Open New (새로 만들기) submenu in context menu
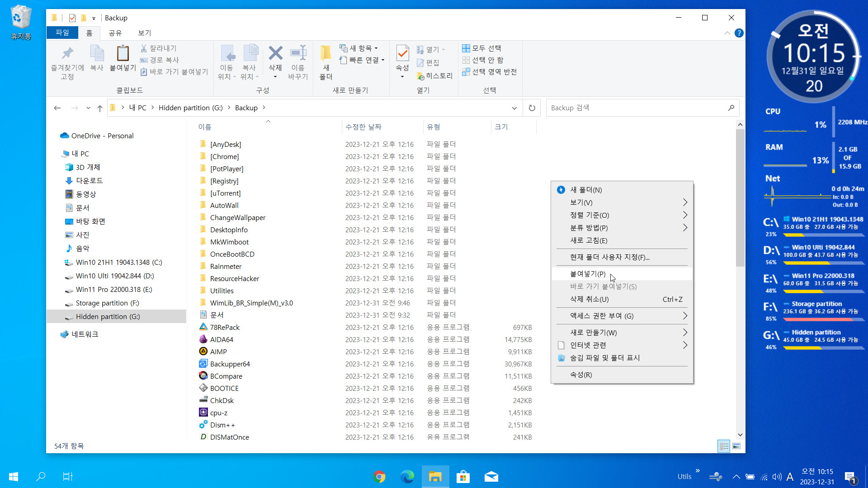This screenshot has height=488, width=868. tap(622, 333)
